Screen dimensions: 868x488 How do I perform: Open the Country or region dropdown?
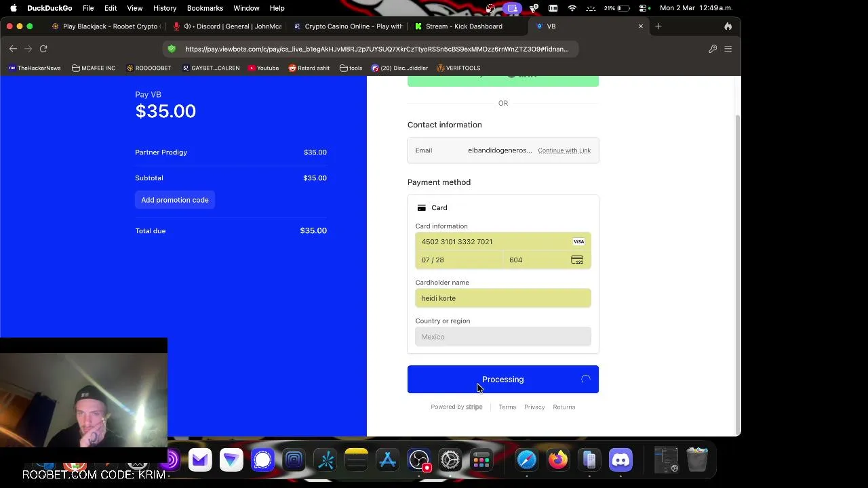click(x=503, y=337)
